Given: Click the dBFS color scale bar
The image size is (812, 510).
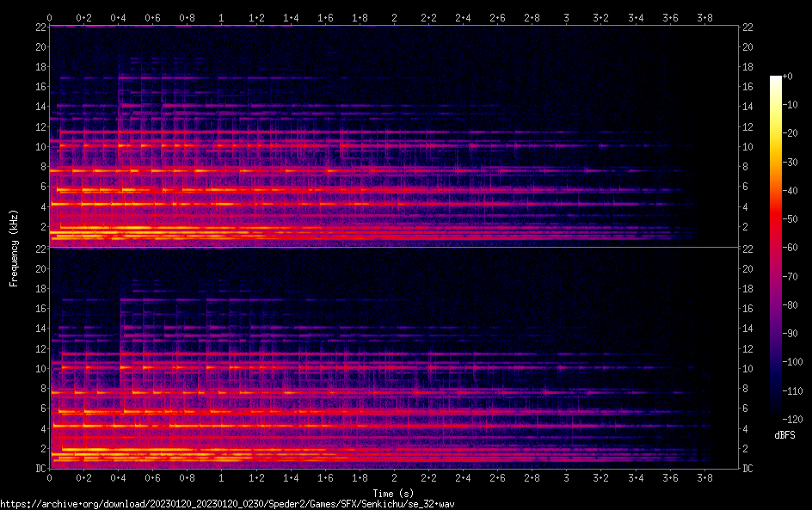Looking at the screenshot, I should click(x=776, y=250).
